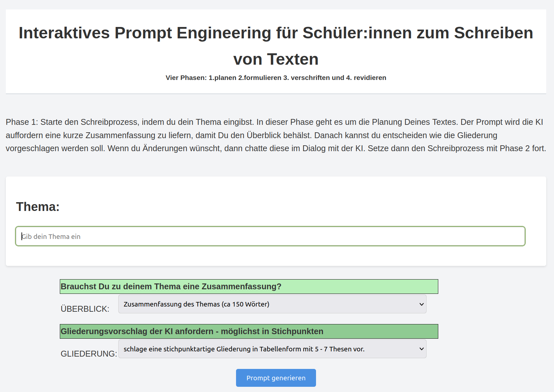
Task: Click the chevron arrow of the GLIEDERUNG select
Action: click(421, 349)
